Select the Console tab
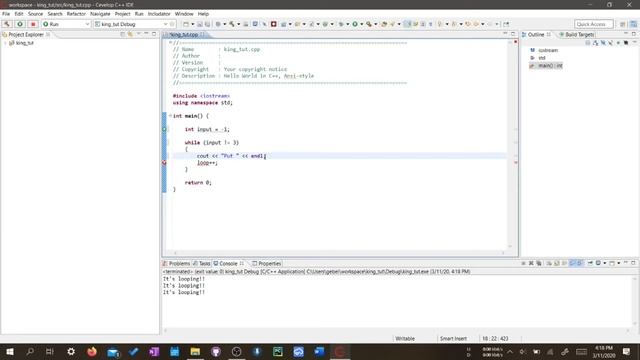This screenshot has width=640, height=360. [x=228, y=264]
